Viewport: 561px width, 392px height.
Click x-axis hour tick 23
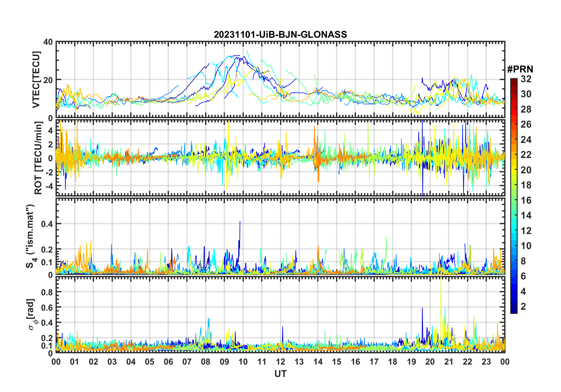[486, 362]
